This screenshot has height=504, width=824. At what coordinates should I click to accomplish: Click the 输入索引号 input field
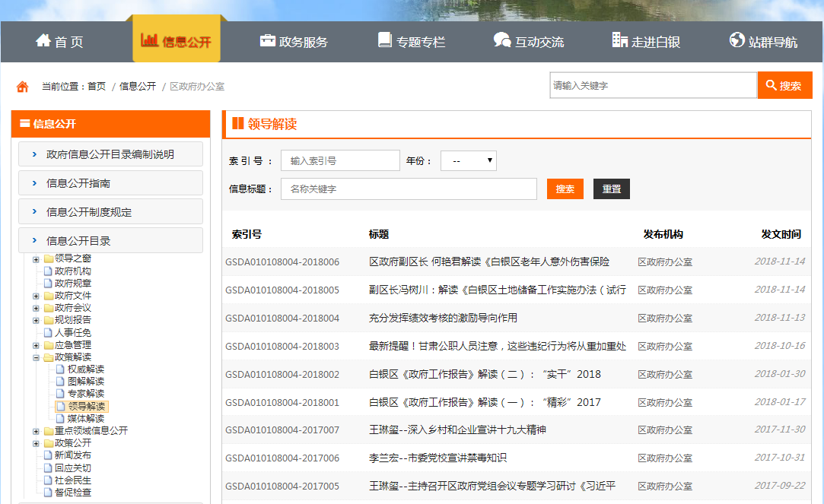pos(341,160)
